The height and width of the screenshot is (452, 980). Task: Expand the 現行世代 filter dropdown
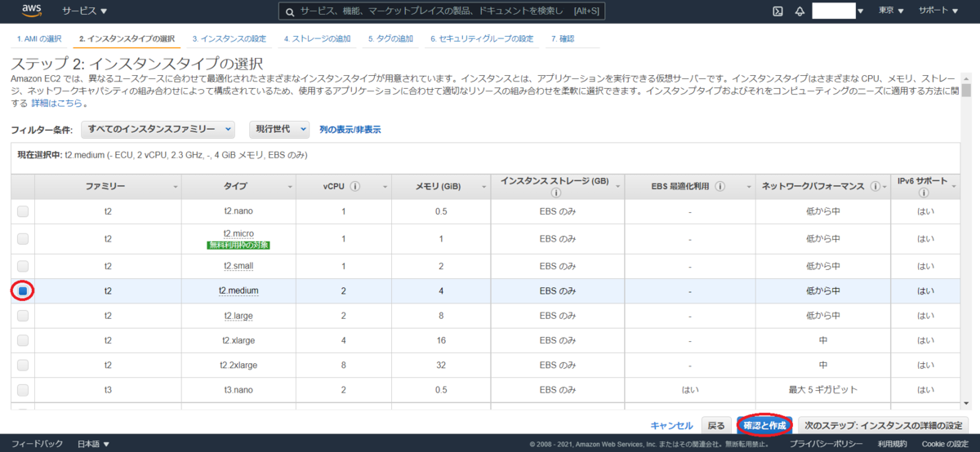[279, 130]
